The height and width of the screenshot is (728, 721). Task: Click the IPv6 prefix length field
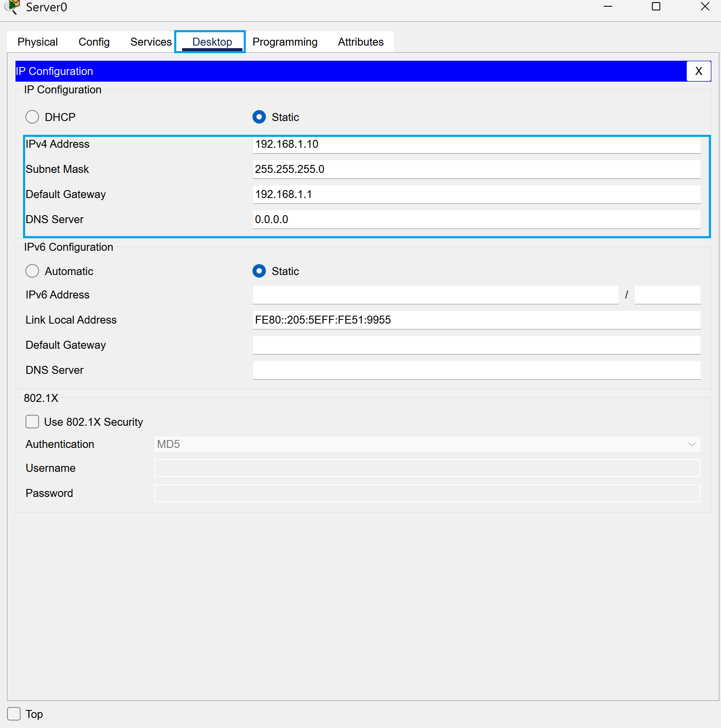667,295
